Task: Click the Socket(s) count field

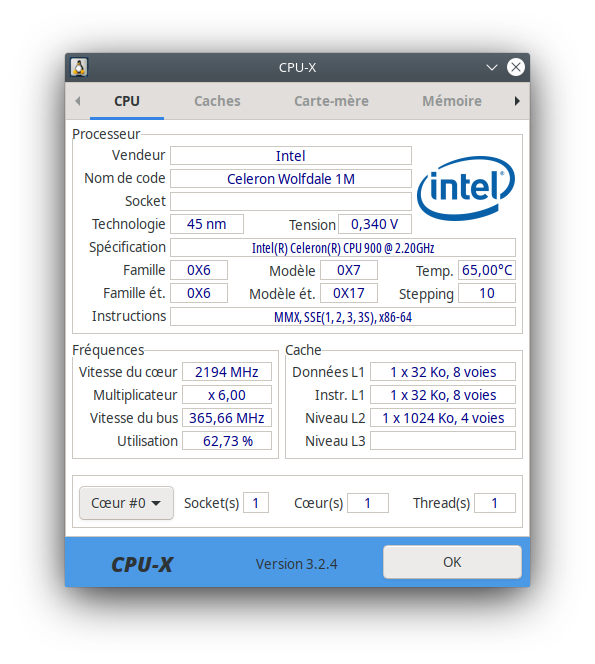Action: pyautogui.click(x=256, y=503)
